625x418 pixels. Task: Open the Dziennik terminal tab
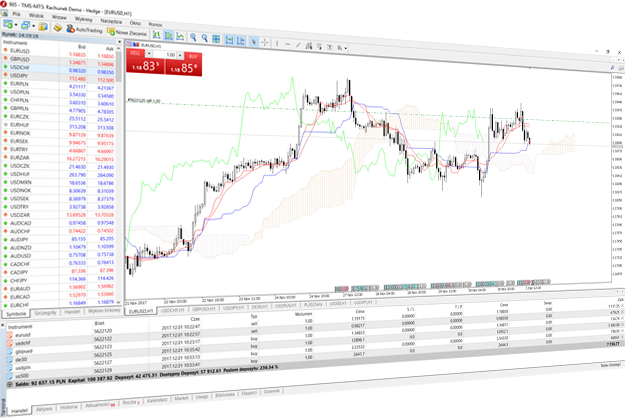click(271, 392)
